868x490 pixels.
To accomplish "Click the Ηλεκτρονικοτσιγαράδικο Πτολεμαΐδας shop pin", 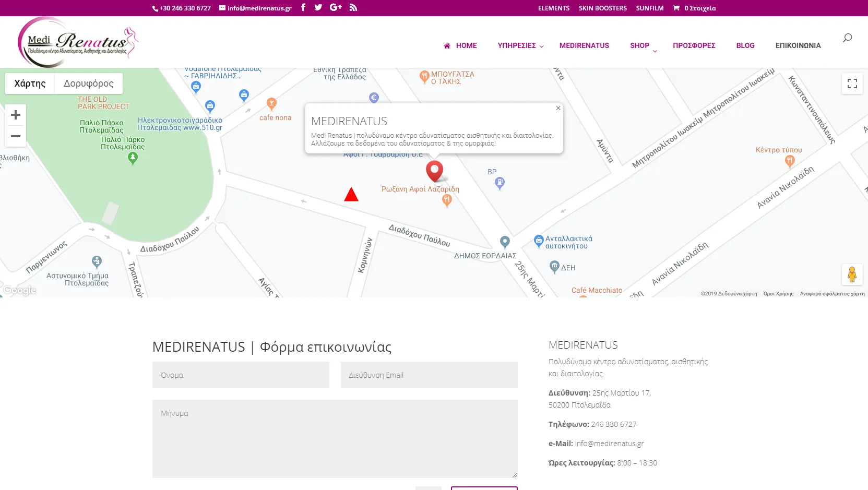I will pos(210,107).
